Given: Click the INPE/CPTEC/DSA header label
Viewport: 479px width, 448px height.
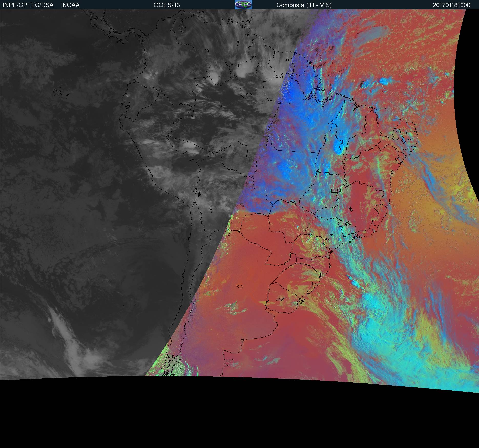Looking at the screenshot, I should (28, 5).
